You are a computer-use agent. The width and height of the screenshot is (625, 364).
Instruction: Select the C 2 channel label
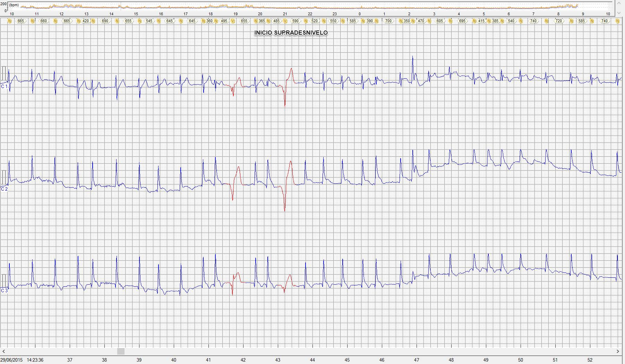(x=5, y=189)
